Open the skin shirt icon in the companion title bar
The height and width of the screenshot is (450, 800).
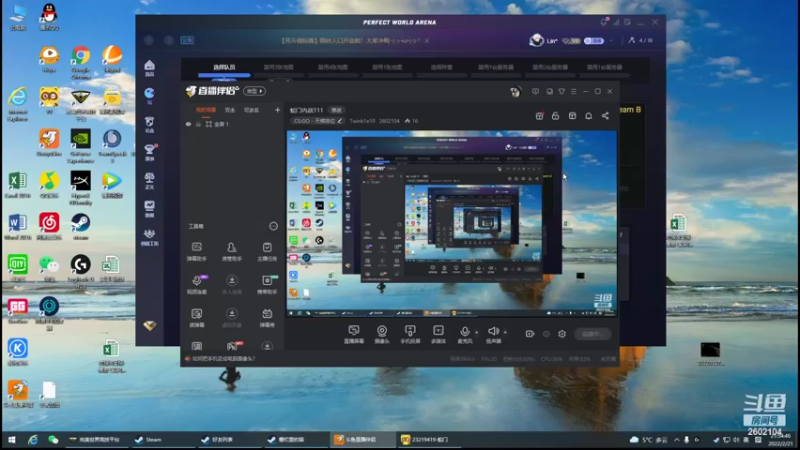tap(561, 91)
